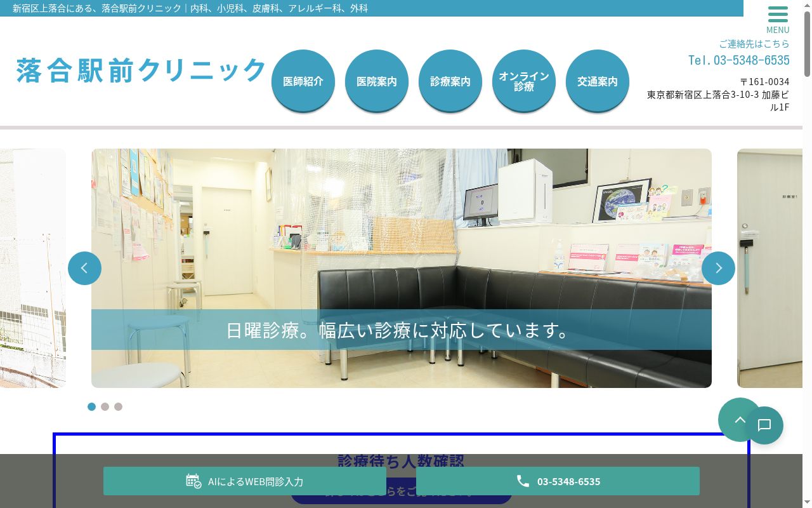This screenshot has width=812, height=508.
Task: Advance to the next slide with the right arrow
Action: click(718, 268)
